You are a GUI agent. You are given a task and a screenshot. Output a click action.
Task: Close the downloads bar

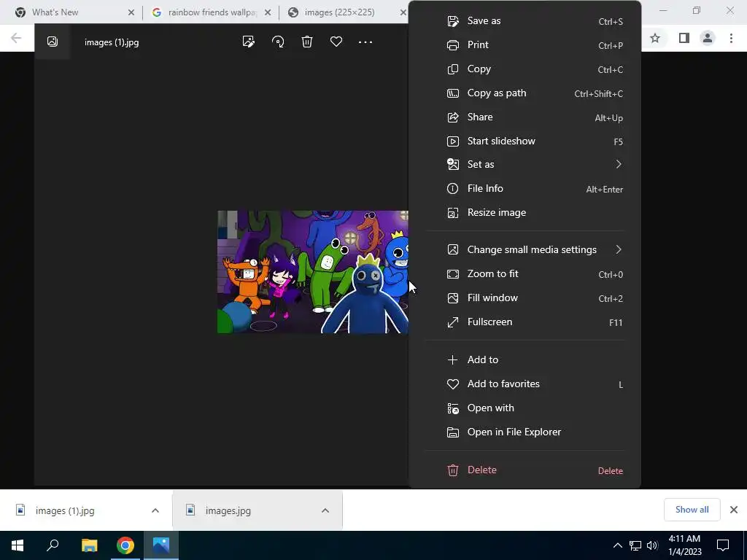(734, 510)
